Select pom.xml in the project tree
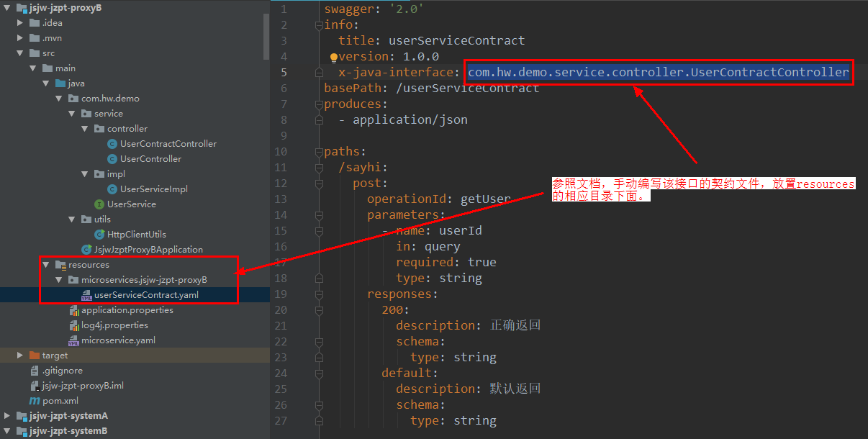Image resolution: width=868 pixels, height=439 pixels. click(x=60, y=400)
